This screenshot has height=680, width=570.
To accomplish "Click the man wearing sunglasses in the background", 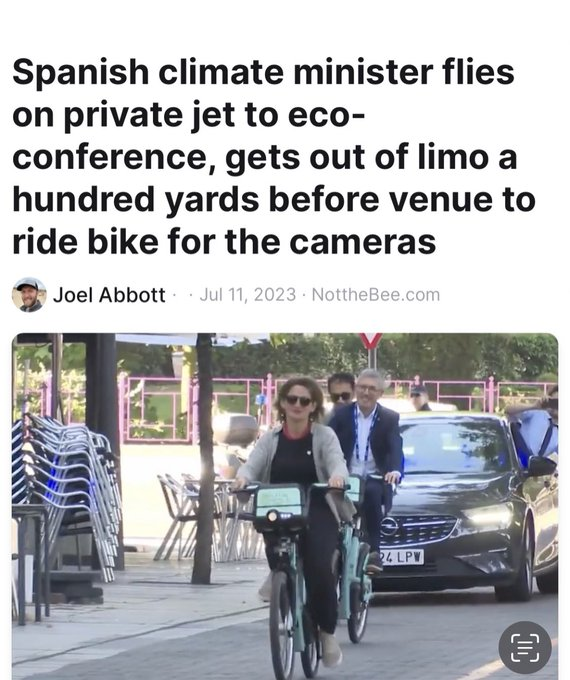I will click(x=341, y=390).
